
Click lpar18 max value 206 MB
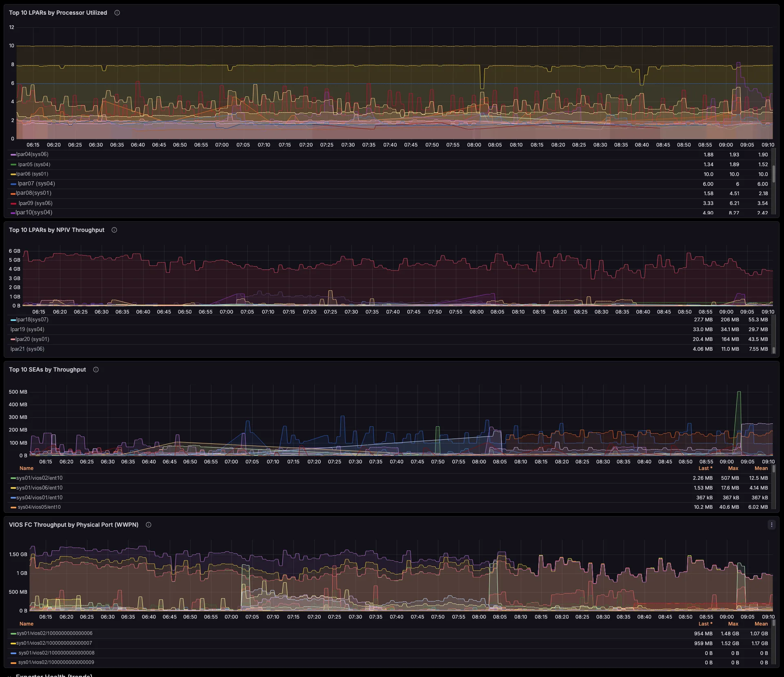tap(730, 320)
